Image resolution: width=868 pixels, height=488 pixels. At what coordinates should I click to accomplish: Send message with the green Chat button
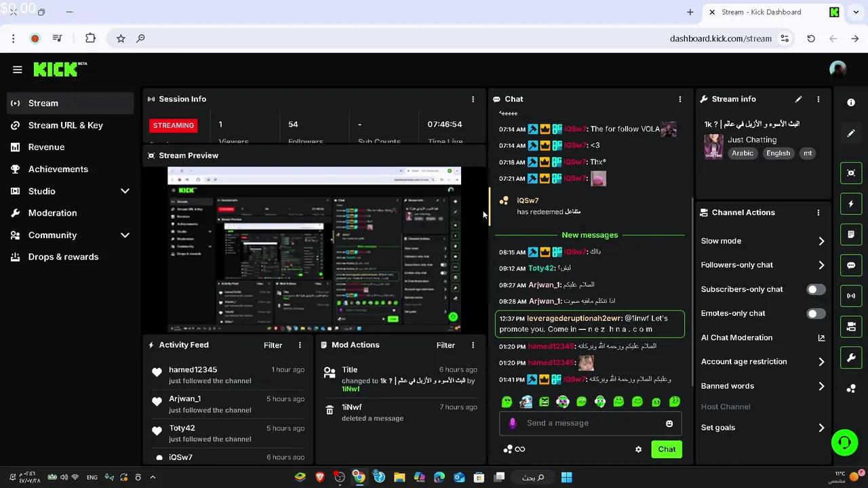click(x=667, y=449)
